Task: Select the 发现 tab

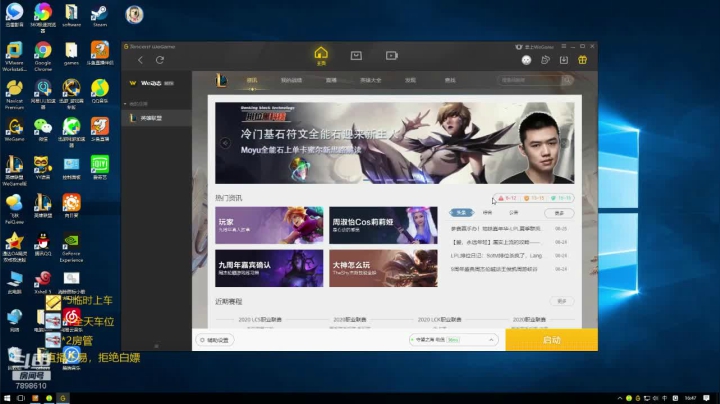Action: coord(410,80)
